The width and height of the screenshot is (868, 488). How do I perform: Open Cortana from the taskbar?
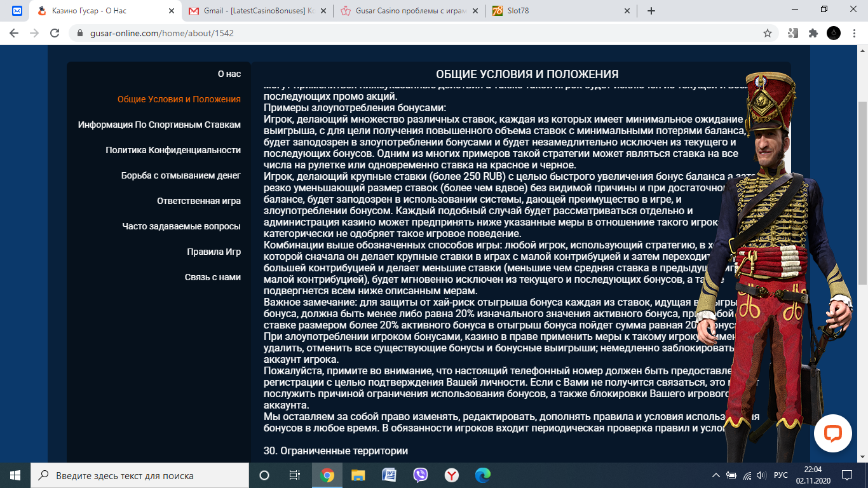pos(264,475)
